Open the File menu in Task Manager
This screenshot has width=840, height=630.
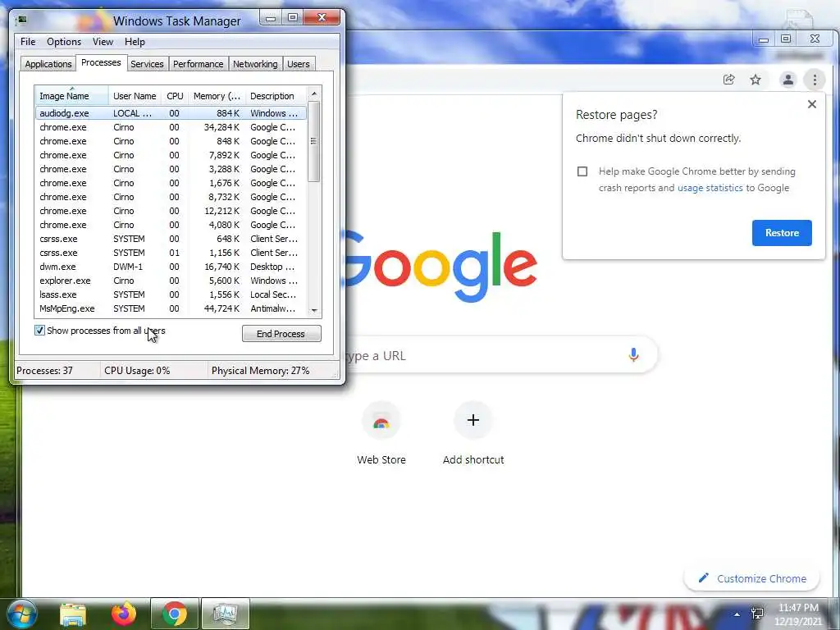[x=28, y=42]
